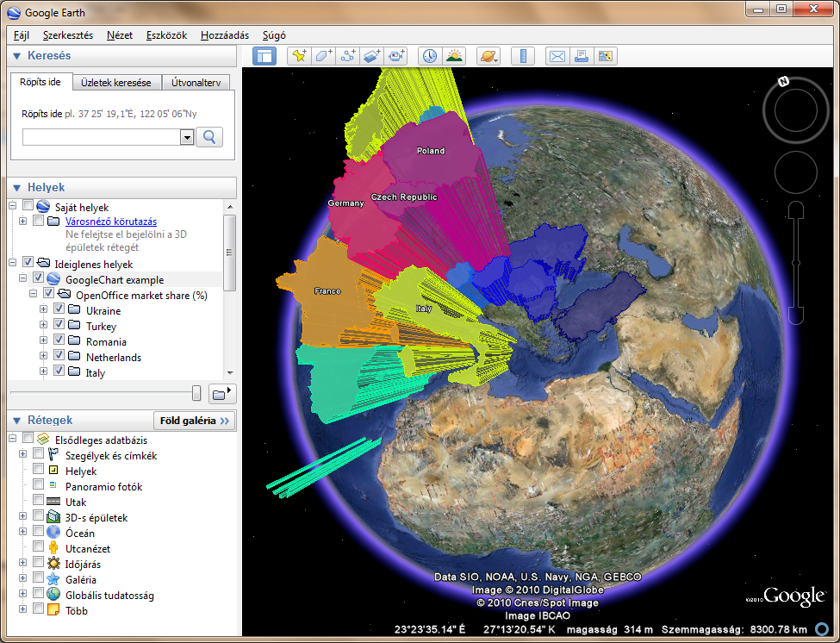Uncheck the Netherlands folder checkbox
840x643 pixels.
pos(59,356)
